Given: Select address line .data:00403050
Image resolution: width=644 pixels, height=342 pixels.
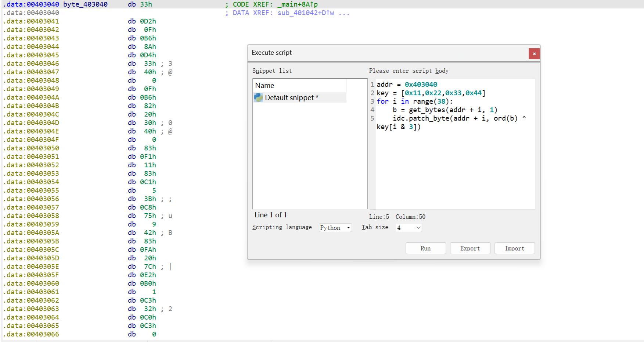Looking at the screenshot, I should [x=31, y=148].
